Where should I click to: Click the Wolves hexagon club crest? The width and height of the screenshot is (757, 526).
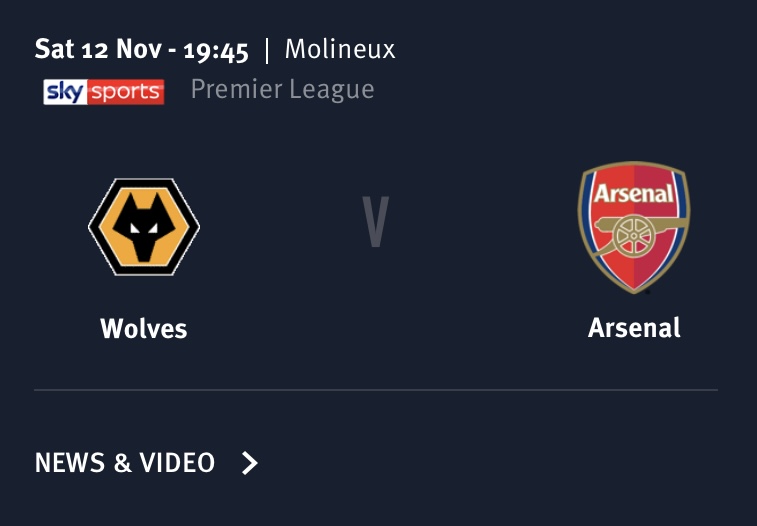144,227
